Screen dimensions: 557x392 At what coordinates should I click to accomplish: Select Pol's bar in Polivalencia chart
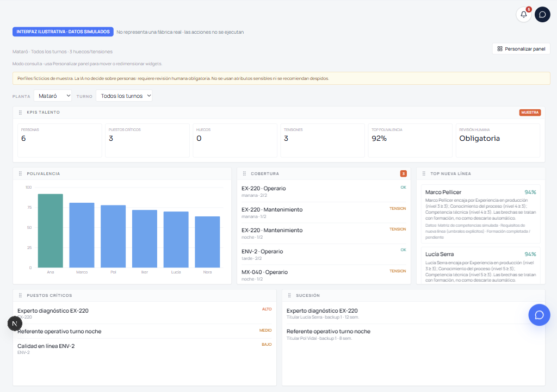point(113,236)
